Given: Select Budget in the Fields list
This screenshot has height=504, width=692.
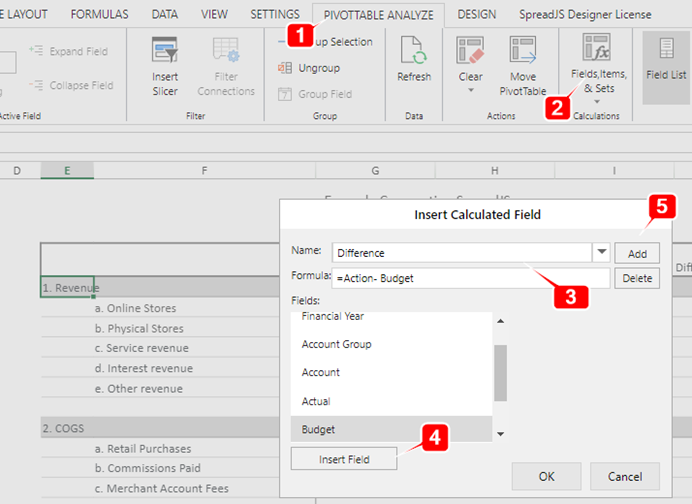Looking at the screenshot, I should 391,429.
